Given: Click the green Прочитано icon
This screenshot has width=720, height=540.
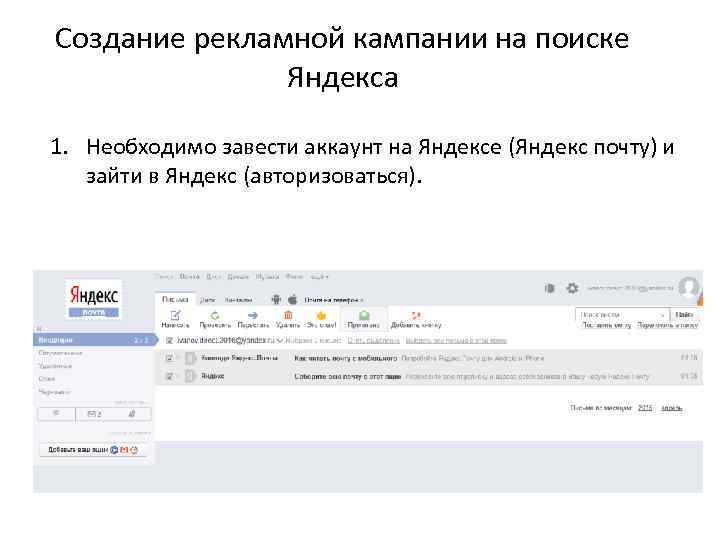Looking at the screenshot, I should 364,315.
